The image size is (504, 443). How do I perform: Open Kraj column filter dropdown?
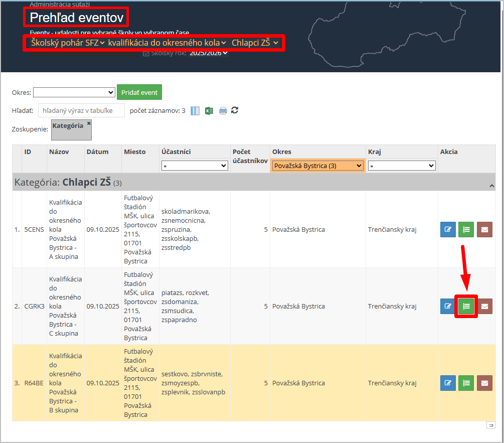tap(401, 166)
